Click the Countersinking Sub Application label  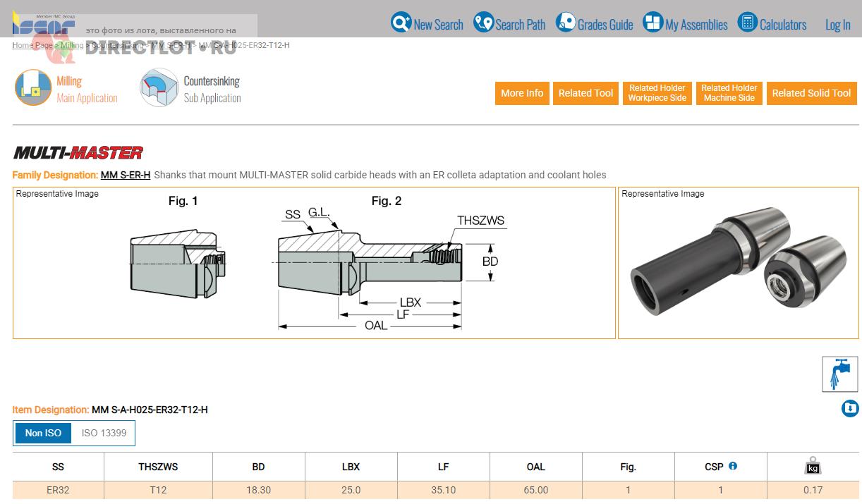click(x=212, y=90)
